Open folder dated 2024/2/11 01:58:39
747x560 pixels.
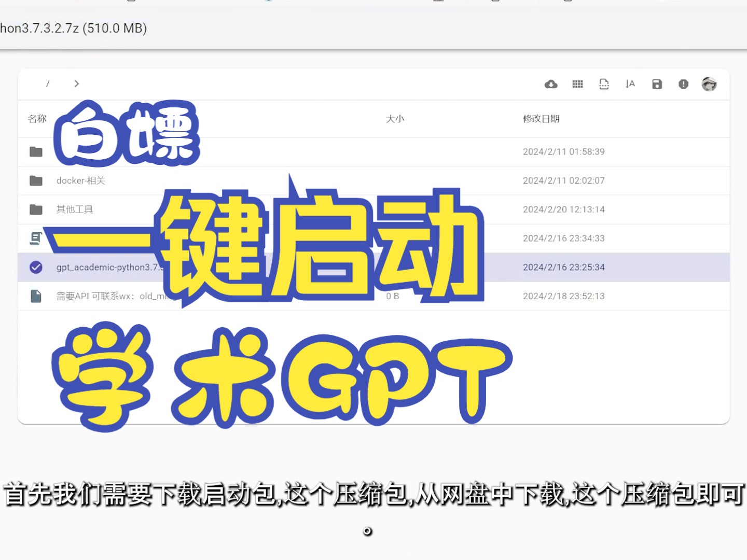coord(374,151)
